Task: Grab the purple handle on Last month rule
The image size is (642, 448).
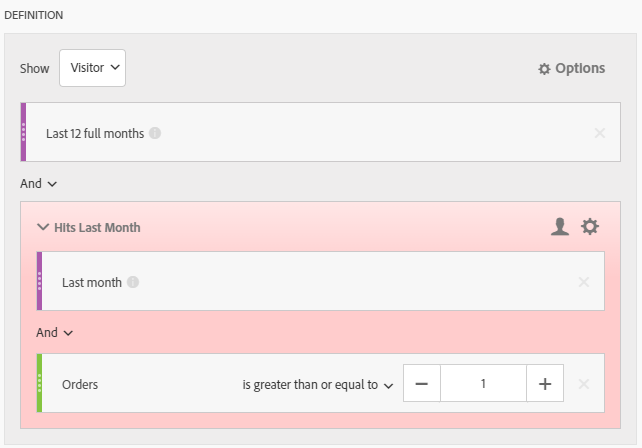Action: point(39,282)
